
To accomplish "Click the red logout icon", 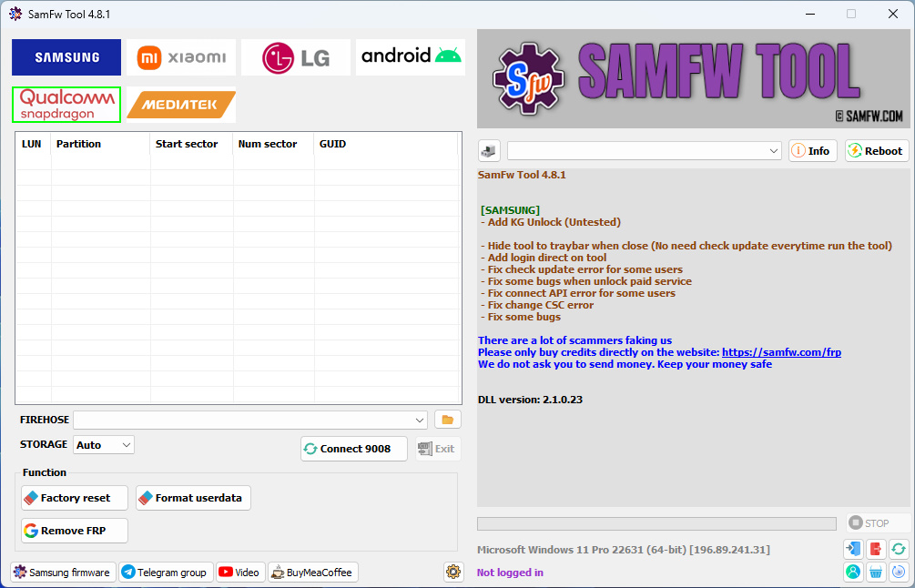I will pos(876,549).
